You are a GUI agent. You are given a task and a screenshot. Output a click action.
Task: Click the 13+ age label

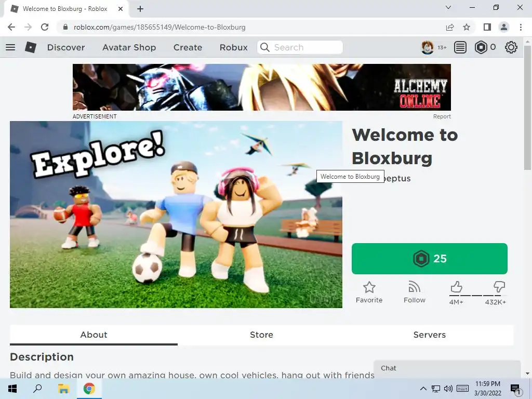(442, 47)
